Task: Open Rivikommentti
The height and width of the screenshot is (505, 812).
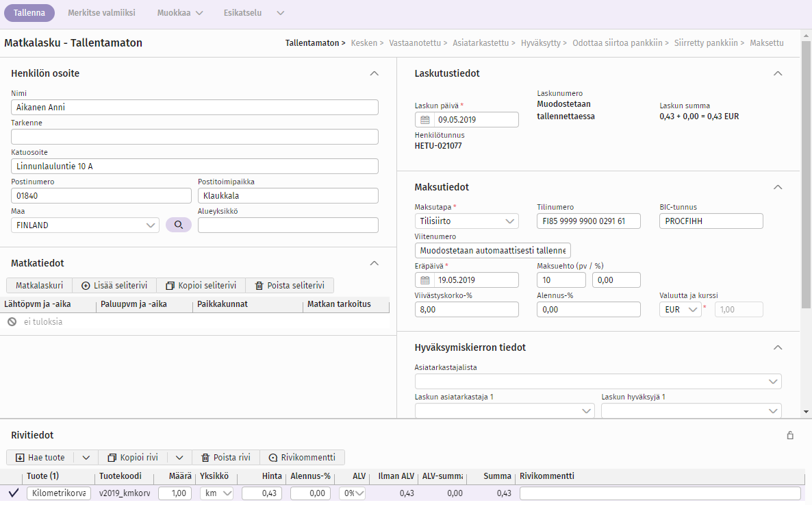Action: [303, 457]
